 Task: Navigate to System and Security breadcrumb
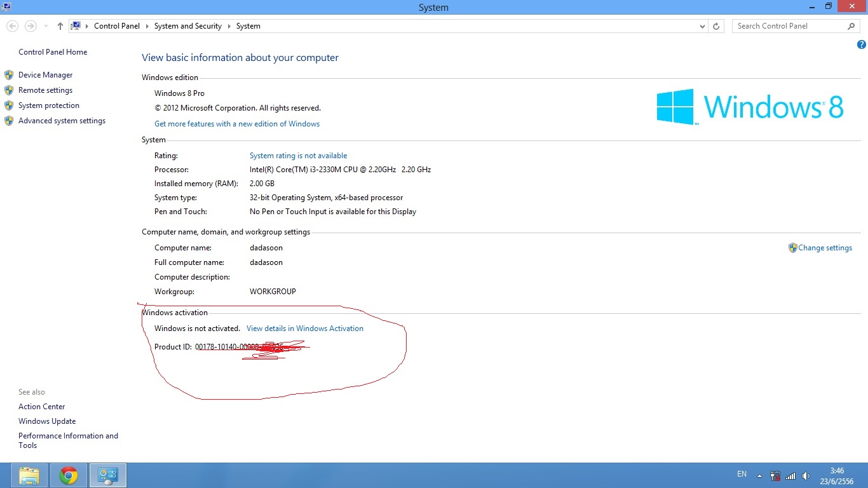click(x=187, y=26)
